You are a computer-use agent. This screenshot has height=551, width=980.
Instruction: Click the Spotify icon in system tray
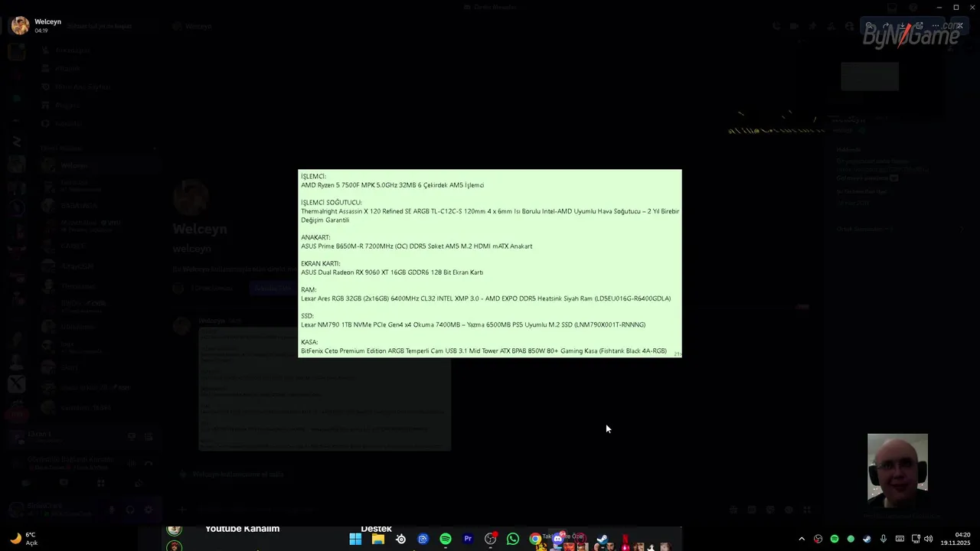(x=835, y=539)
